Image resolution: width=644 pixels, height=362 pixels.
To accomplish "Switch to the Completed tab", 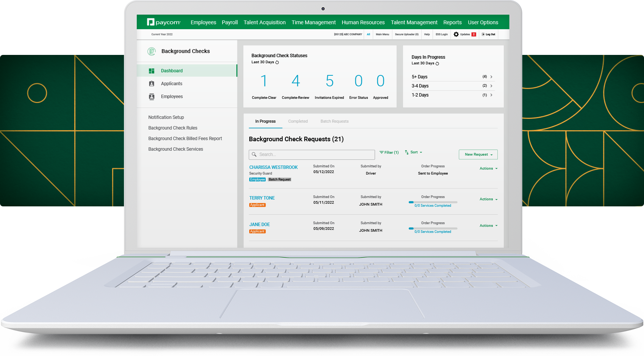I will click(298, 122).
